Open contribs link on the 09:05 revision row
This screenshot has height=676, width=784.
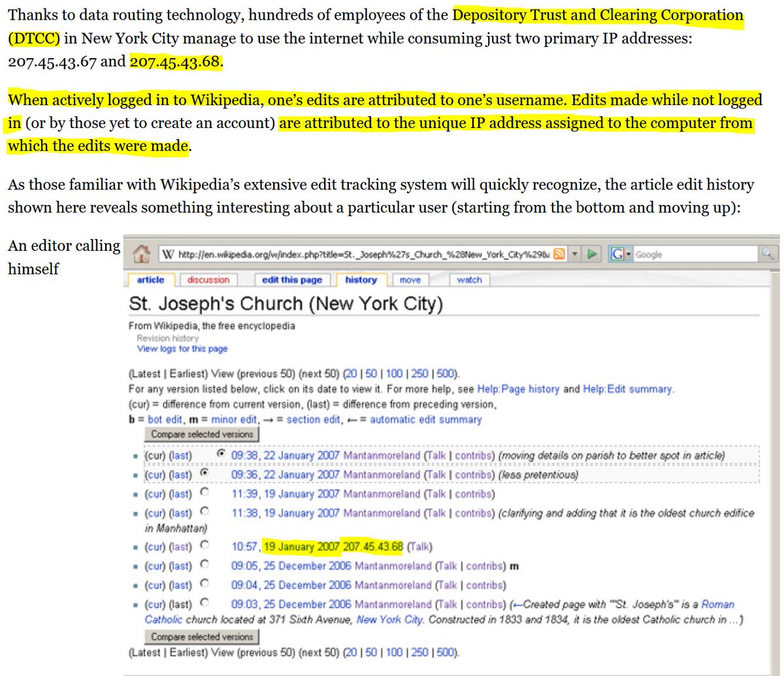click(x=485, y=566)
